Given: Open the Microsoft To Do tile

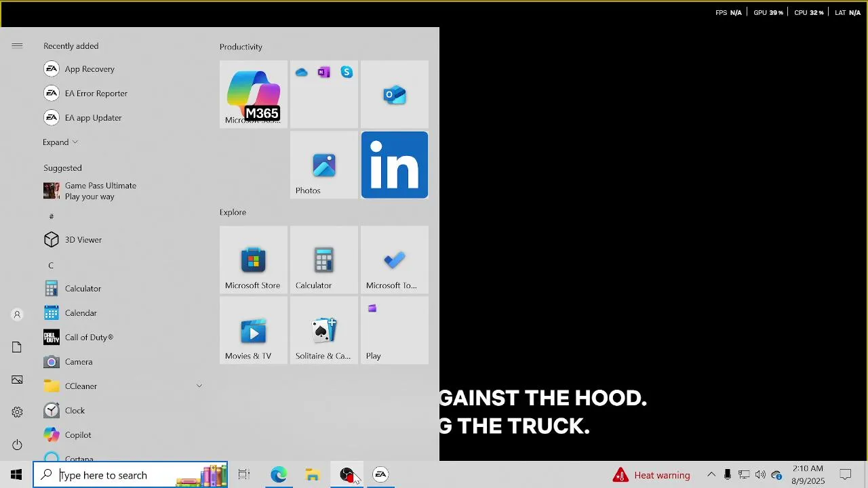Looking at the screenshot, I should click(395, 260).
